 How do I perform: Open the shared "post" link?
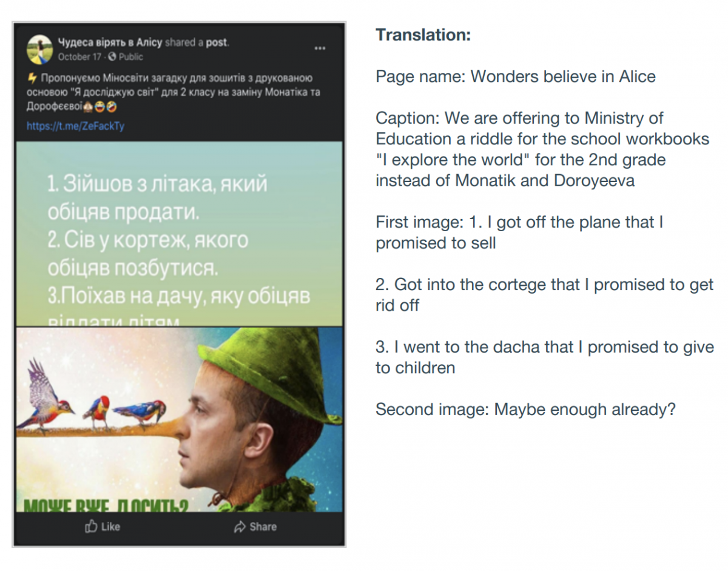(x=216, y=42)
